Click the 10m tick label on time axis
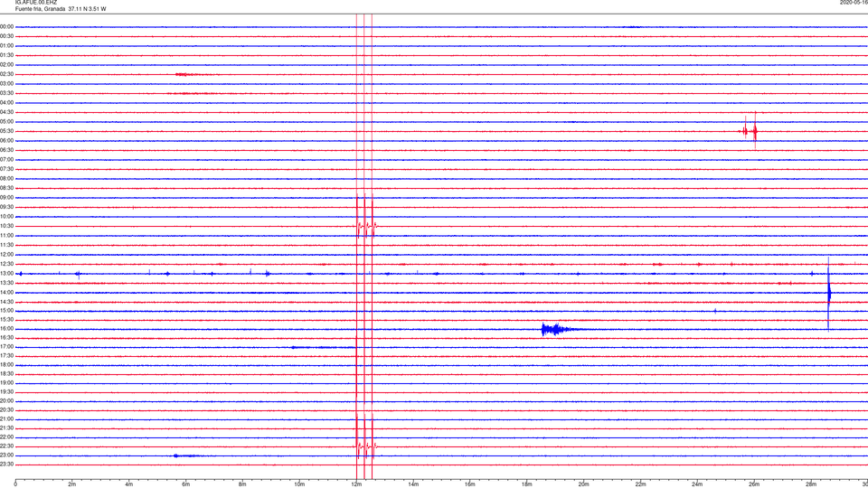 (x=299, y=484)
